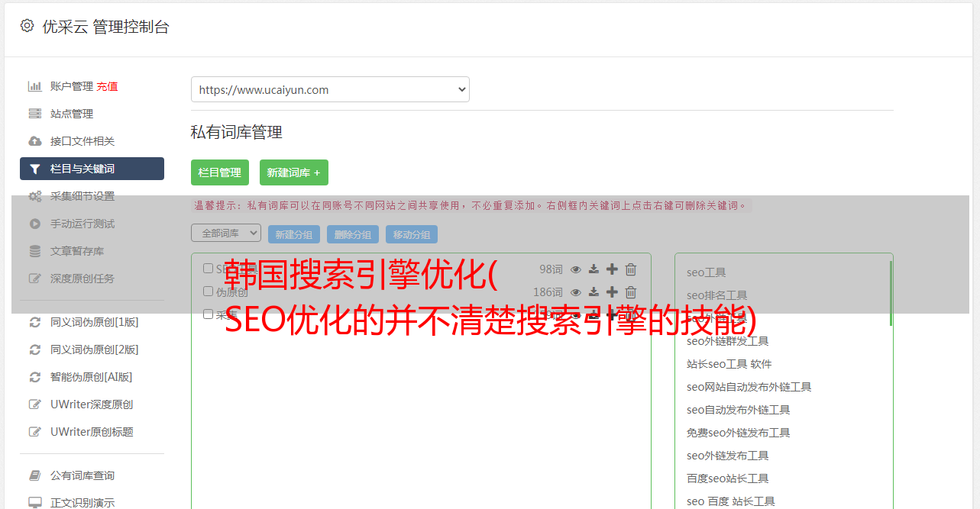The width and height of the screenshot is (980, 509).
Task: Open UWriter原创标题 in the sidebar
Action: click(92, 432)
